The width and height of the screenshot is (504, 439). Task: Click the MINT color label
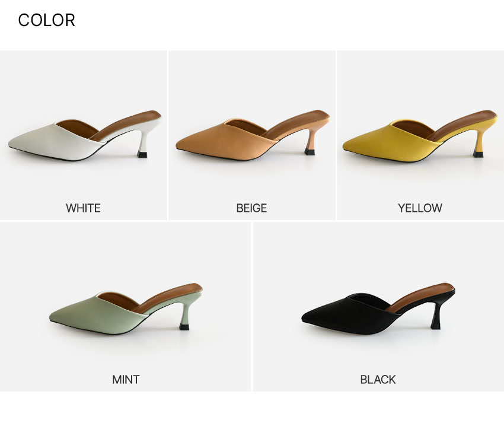[126, 380]
